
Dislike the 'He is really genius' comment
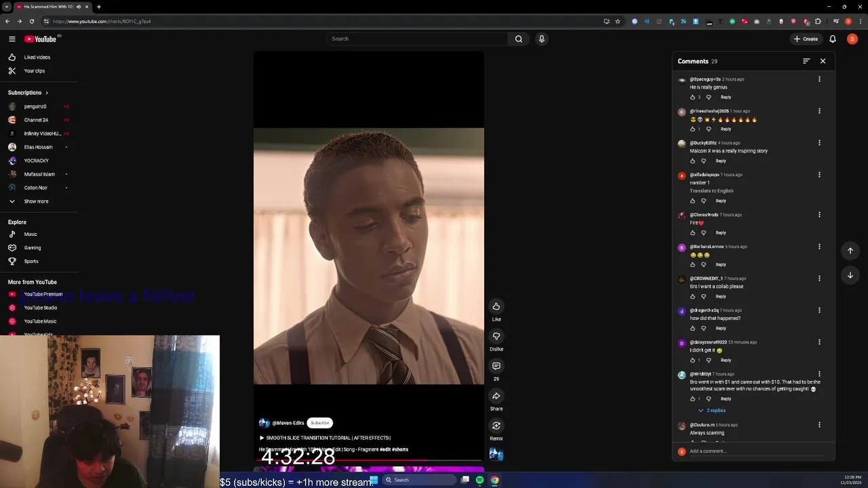point(709,97)
